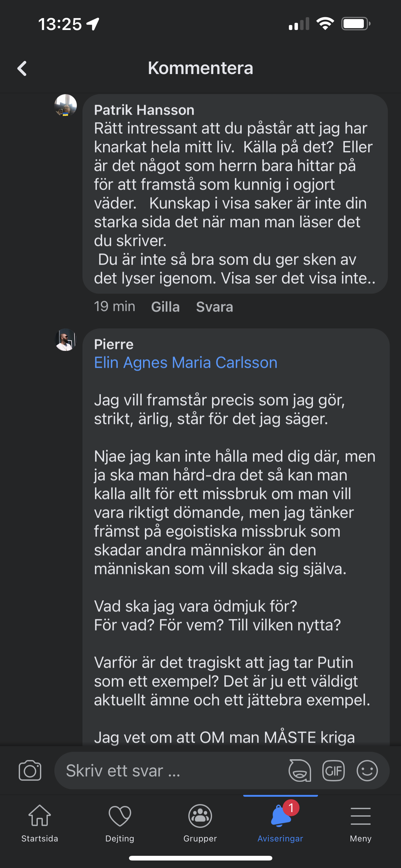This screenshot has height=868, width=401.
Task: Like Patrik Hansson's comment with Gilla
Action: 165,307
